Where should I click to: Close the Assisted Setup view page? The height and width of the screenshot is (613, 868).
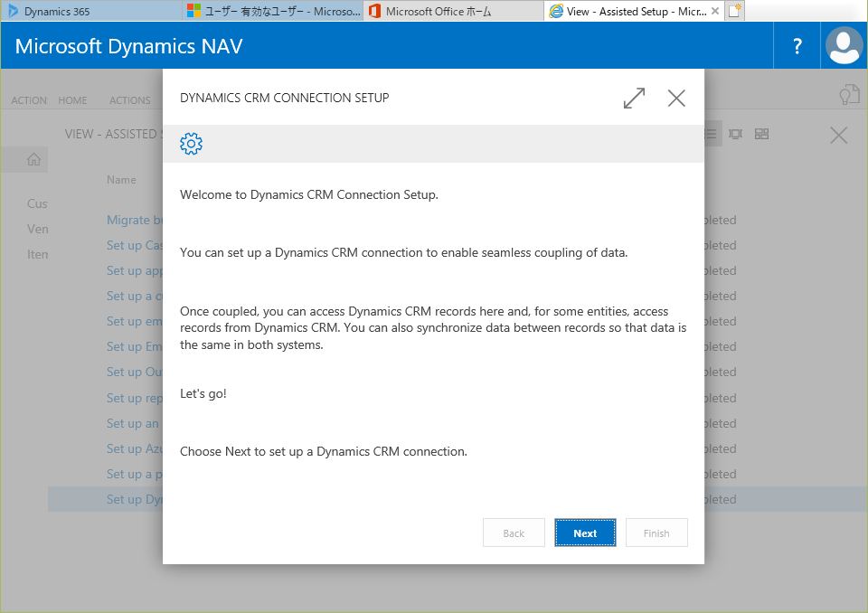(839, 135)
